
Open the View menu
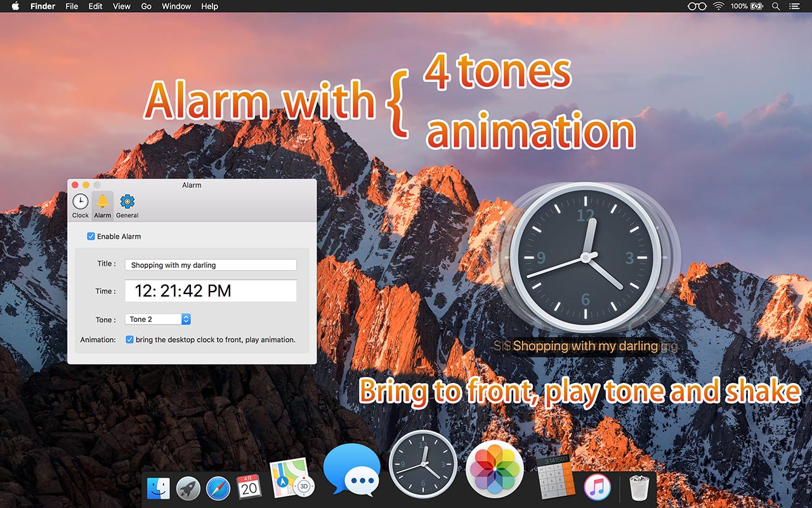point(122,6)
